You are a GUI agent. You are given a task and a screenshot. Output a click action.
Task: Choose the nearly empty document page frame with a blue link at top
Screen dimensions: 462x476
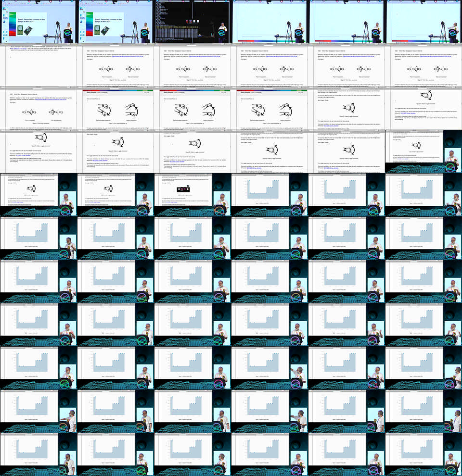38,65
